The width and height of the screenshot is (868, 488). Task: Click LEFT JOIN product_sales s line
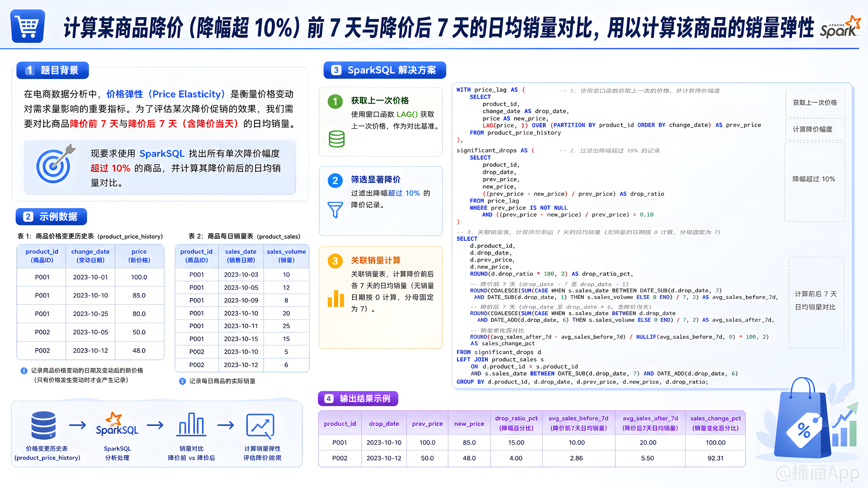pyautogui.click(x=500, y=359)
